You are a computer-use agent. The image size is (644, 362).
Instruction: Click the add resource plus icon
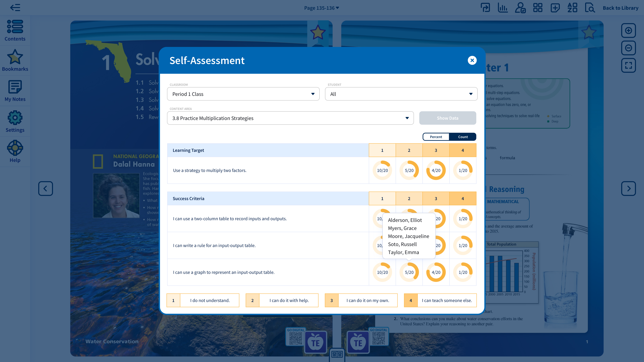point(555,8)
